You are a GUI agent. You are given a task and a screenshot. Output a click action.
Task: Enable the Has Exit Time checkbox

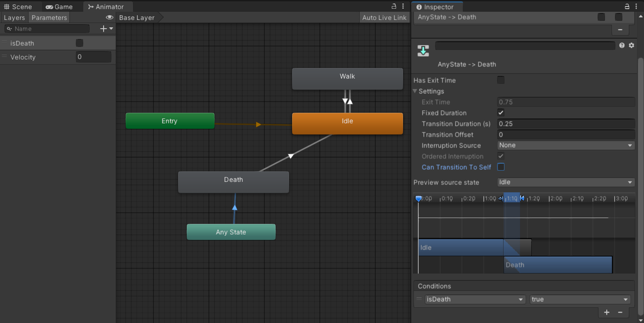pyautogui.click(x=501, y=80)
